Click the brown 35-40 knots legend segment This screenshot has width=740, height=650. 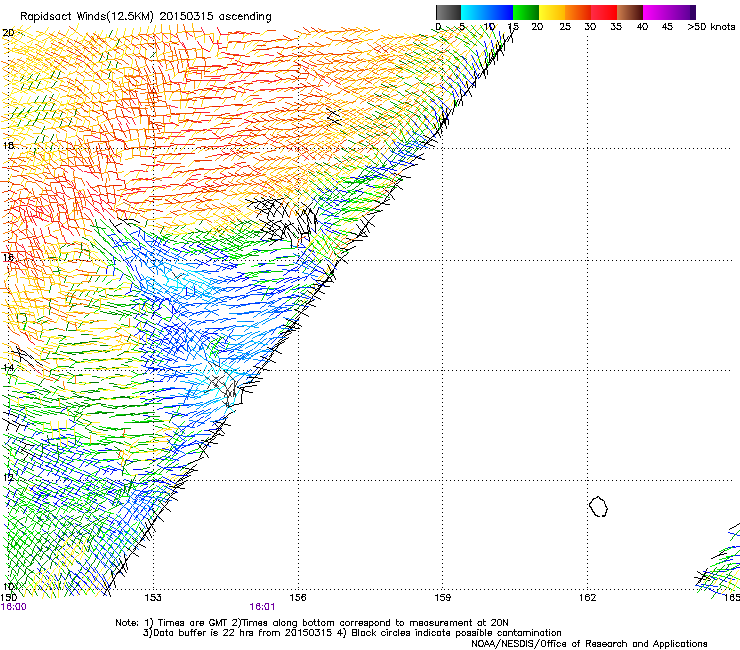pyautogui.click(x=630, y=12)
